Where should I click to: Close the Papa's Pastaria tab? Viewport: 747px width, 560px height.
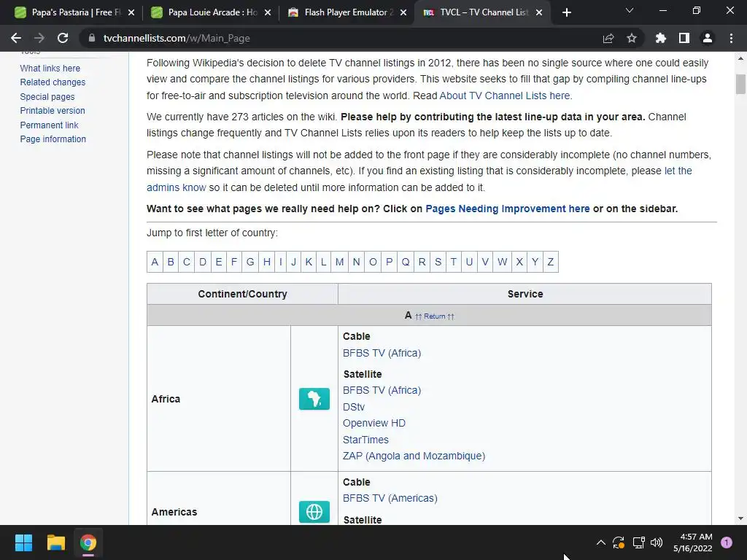pyautogui.click(x=131, y=12)
